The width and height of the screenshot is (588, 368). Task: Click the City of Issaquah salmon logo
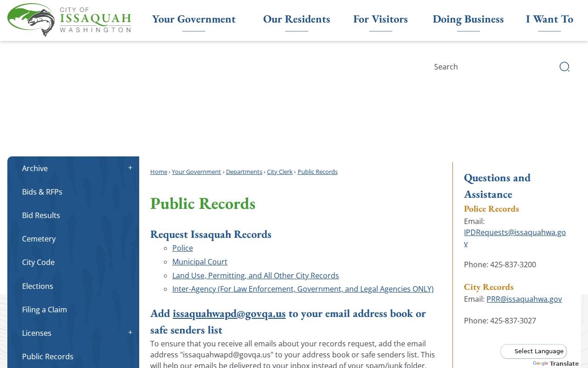[x=69, y=20]
